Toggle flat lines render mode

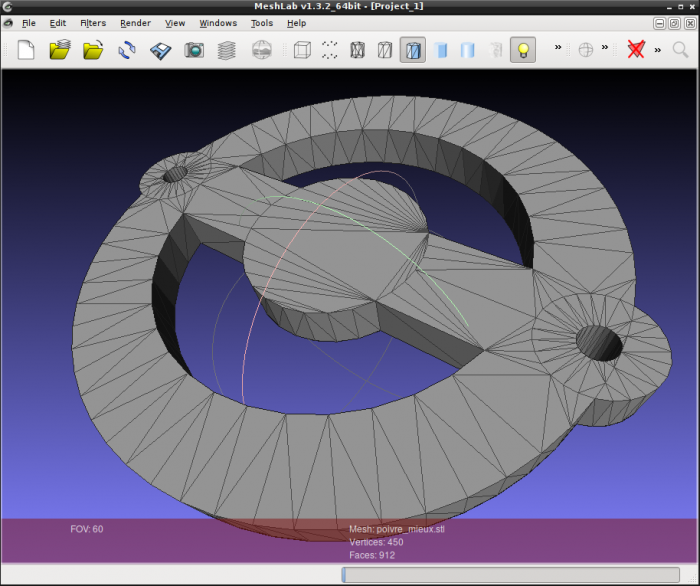pos(412,49)
